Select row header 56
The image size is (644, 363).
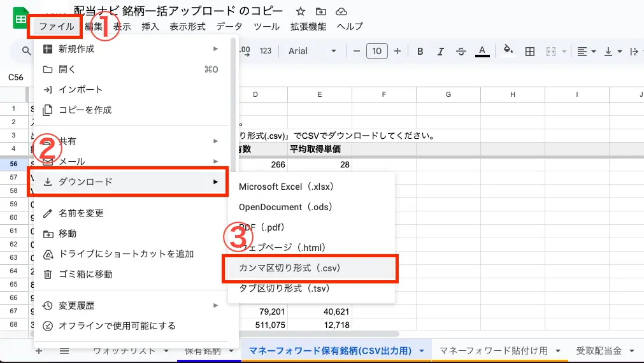coord(13,164)
